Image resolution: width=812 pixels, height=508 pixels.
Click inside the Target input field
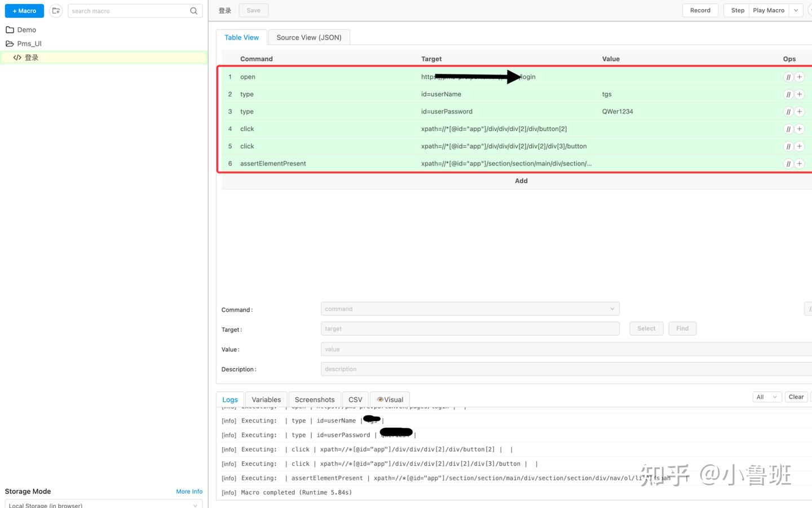click(x=470, y=329)
